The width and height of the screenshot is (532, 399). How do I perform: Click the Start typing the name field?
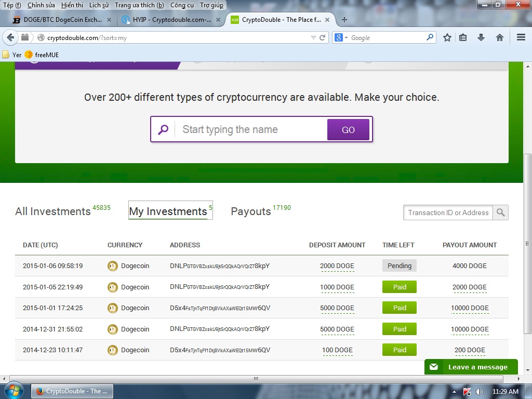tap(251, 129)
